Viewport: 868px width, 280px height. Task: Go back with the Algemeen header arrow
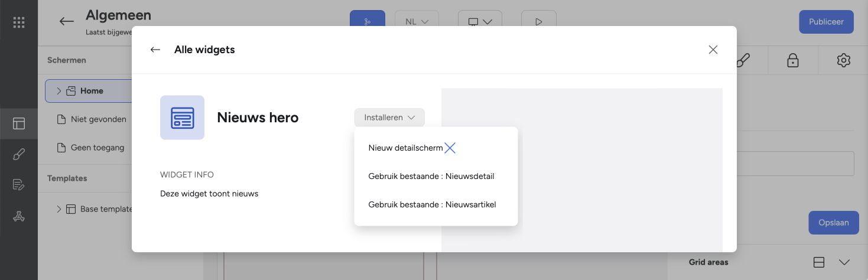click(x=67, y=21)
